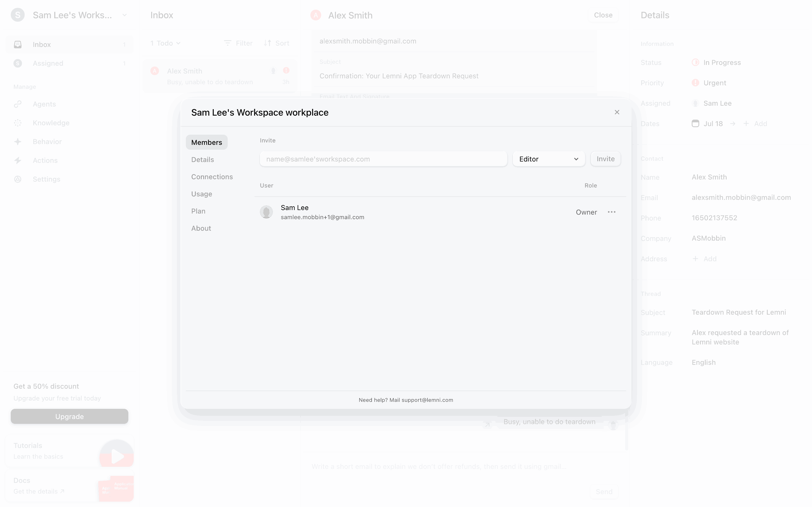
Task: Click the three-dot menu for Sam Lee
Action: click(611, 212)
